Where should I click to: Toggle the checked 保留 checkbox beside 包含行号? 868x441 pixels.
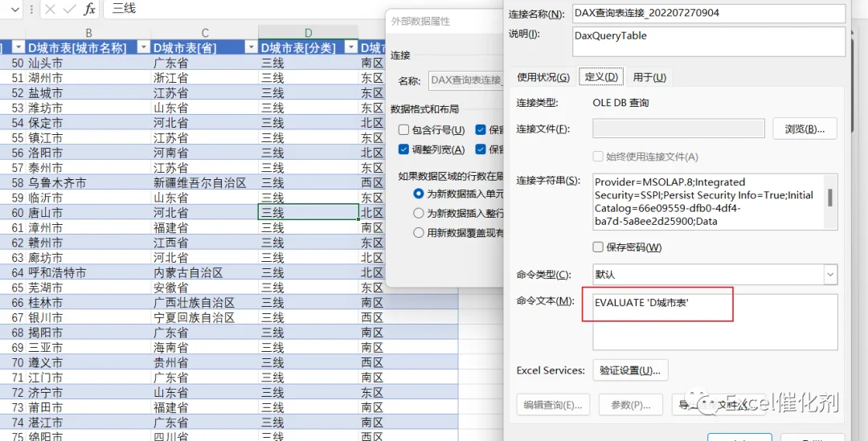click(x=481, y=130)
